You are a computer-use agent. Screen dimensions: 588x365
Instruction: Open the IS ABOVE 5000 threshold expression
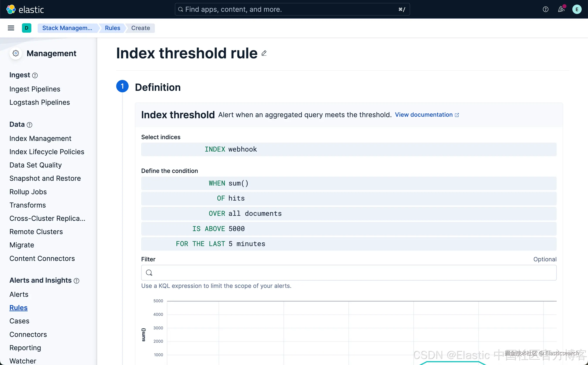[218, 229]
